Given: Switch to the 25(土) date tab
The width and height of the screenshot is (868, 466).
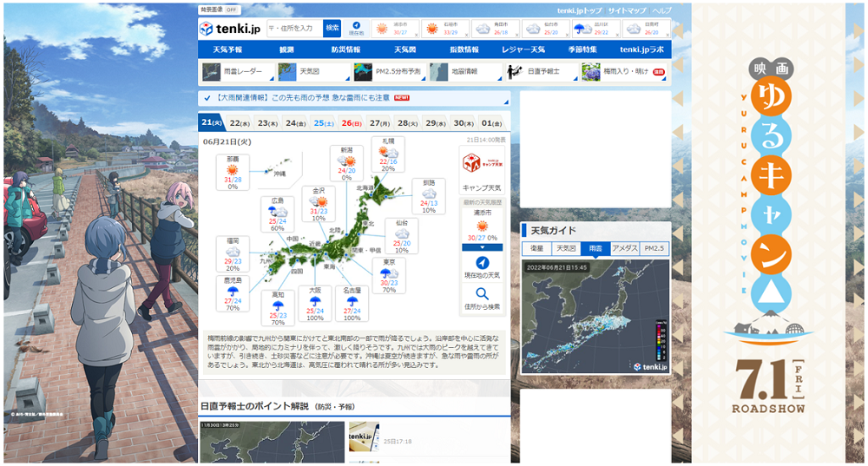Looking at the screenshot, I should pyautogui.click(x=323, y=123).
